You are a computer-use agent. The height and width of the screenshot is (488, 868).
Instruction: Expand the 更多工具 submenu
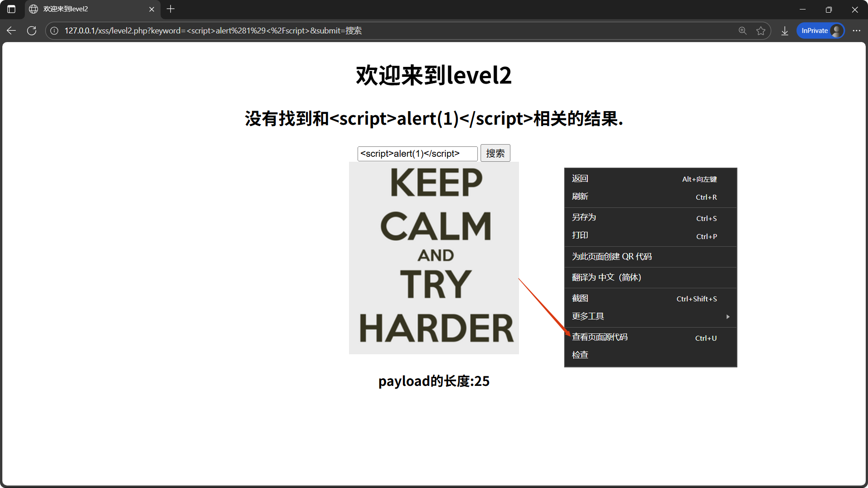[650, 316]
